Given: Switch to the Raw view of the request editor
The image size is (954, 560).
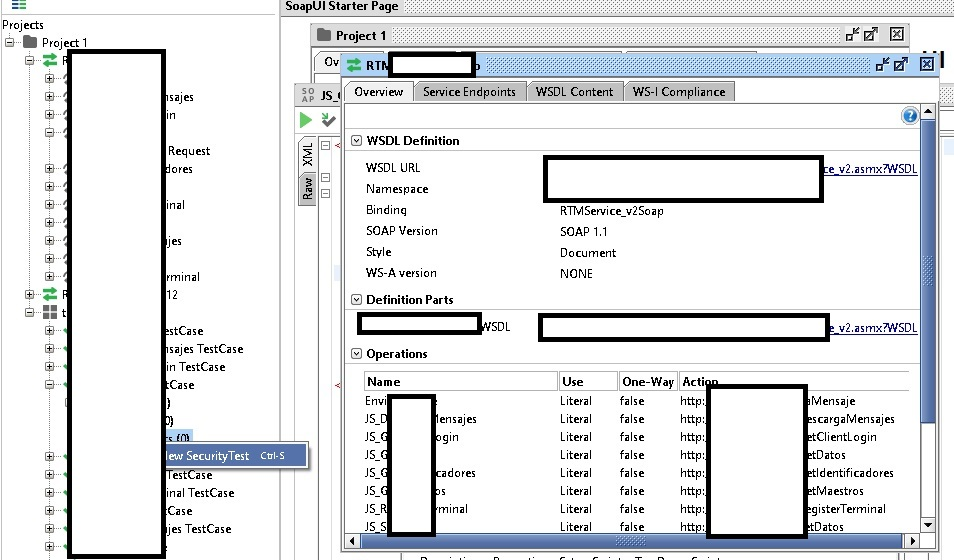Looking at the screenshot, I should pyautogui.click(x=309, y=187).
